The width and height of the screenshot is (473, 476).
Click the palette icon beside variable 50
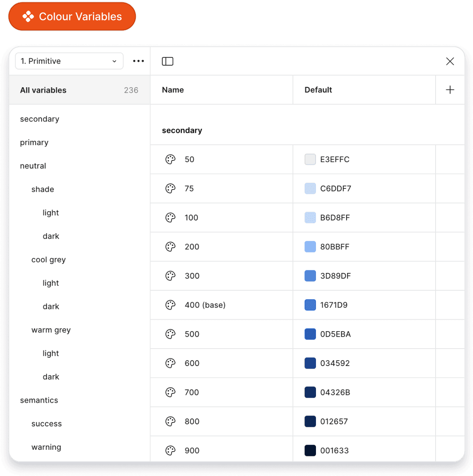pos(170,159)
